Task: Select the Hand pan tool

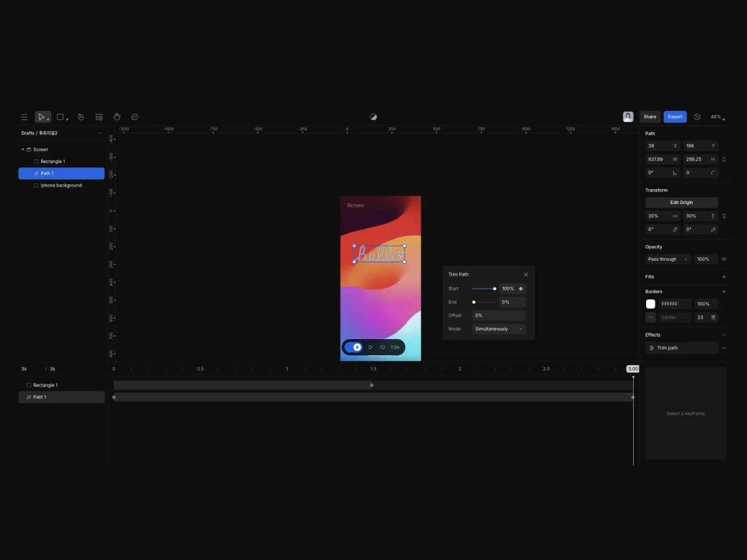Action: click(117, 117)
